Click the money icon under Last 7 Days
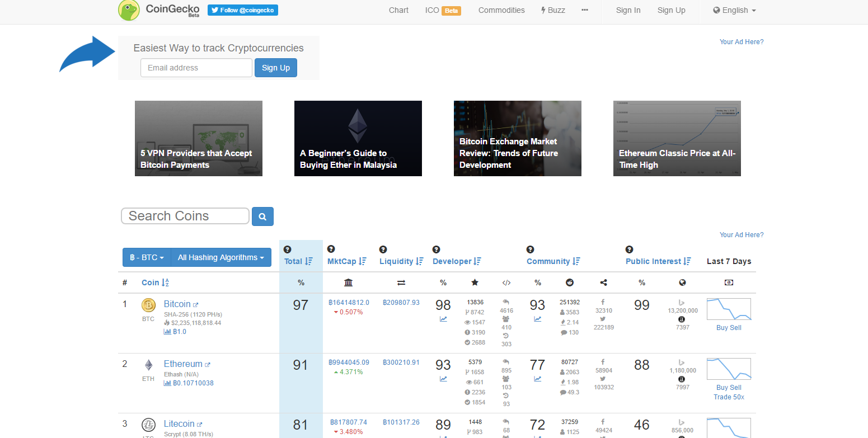The height and width of the screenshot is (438, 868). pos(729,282)
